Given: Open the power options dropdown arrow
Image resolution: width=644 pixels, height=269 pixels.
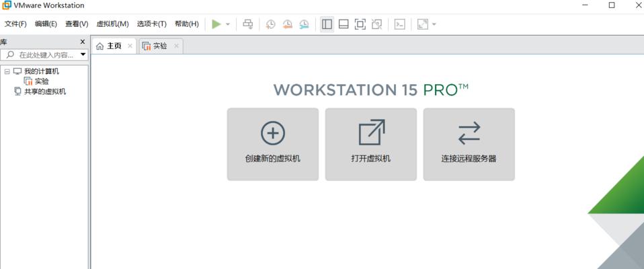Looking at the screenshot, I should point(228,24).
